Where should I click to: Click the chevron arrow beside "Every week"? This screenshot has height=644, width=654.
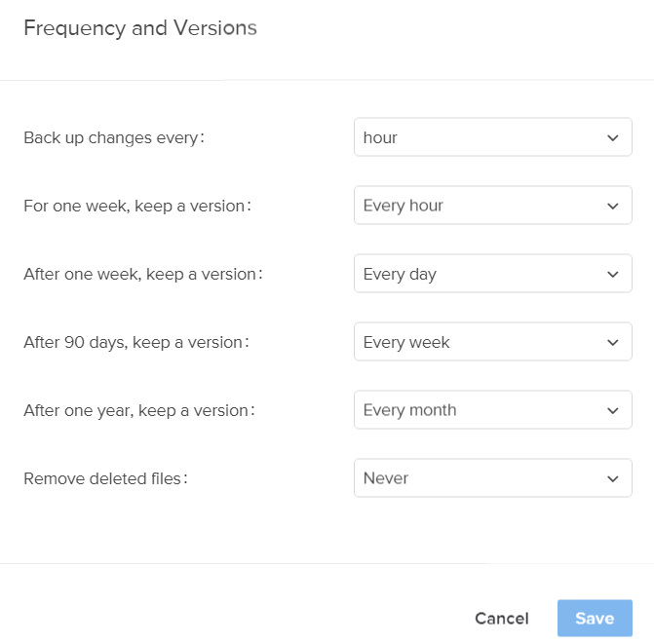click(612, 342)
